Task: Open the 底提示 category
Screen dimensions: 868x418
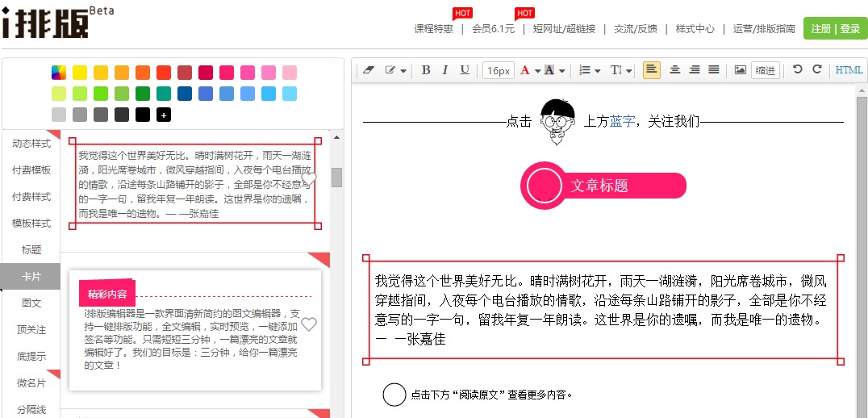Action: [x=31, y=356]
